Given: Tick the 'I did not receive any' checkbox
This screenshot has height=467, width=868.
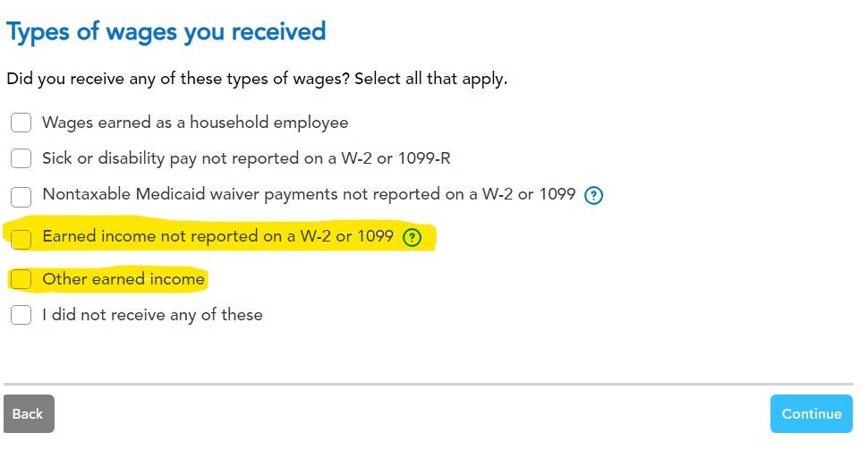Looking at the screenshot, I should [x=21, y=315].
